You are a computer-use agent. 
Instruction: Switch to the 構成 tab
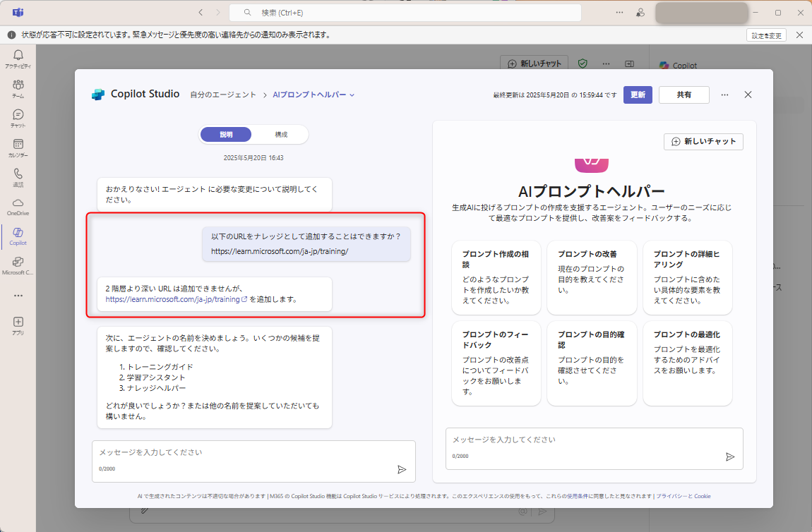[281, 135]
